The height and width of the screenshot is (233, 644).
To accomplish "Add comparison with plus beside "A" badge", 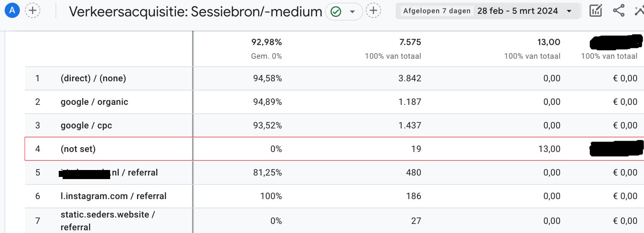I will (32, 11).
